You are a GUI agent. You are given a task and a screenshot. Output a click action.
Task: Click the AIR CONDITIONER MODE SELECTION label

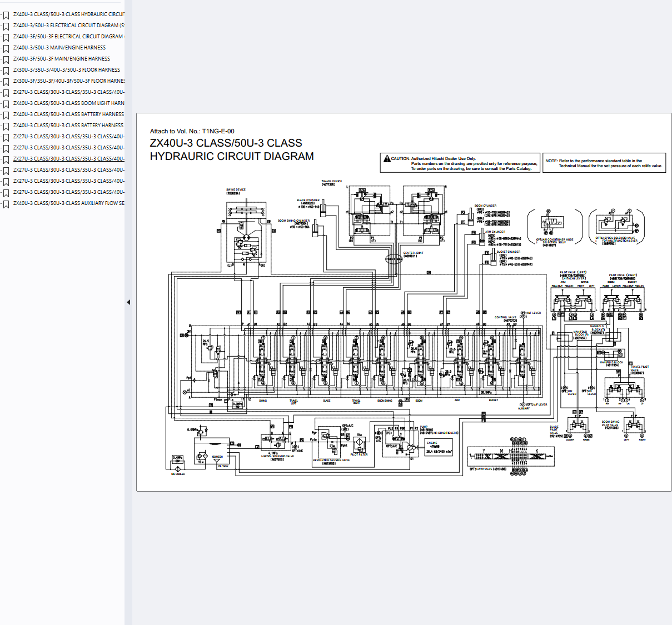[555, 241]
